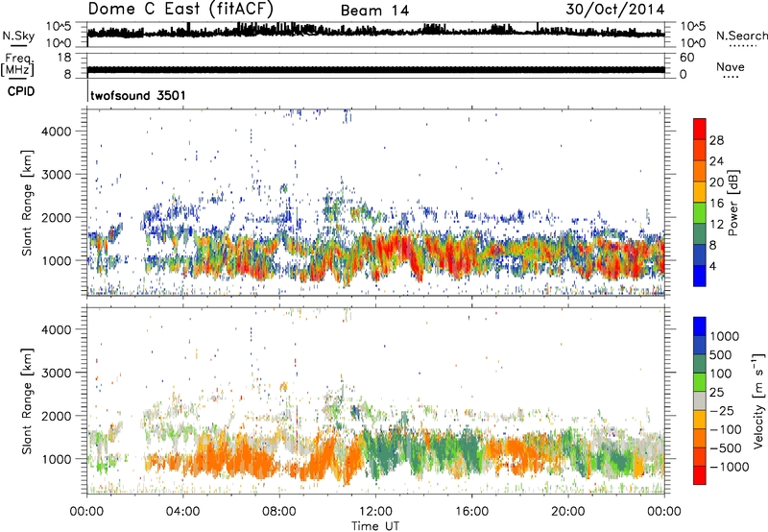Viewport: 768px width, 532px height.
Task: Click the "-25" velocity colorbar label
Action: pyautogui.click(x=722, y=411)
